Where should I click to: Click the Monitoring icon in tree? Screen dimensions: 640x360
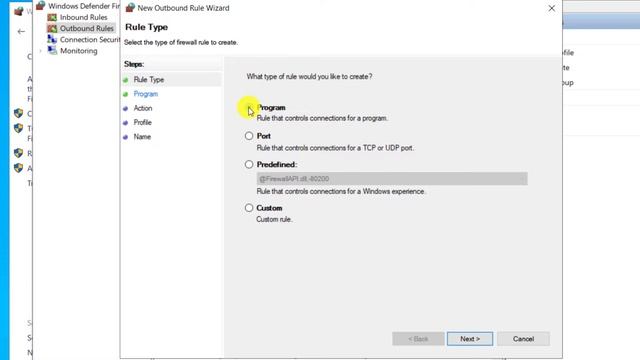click(52, 51)
